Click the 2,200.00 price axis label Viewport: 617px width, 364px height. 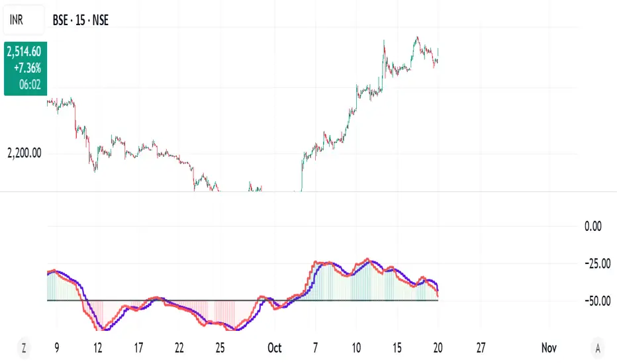coord(24,154)
